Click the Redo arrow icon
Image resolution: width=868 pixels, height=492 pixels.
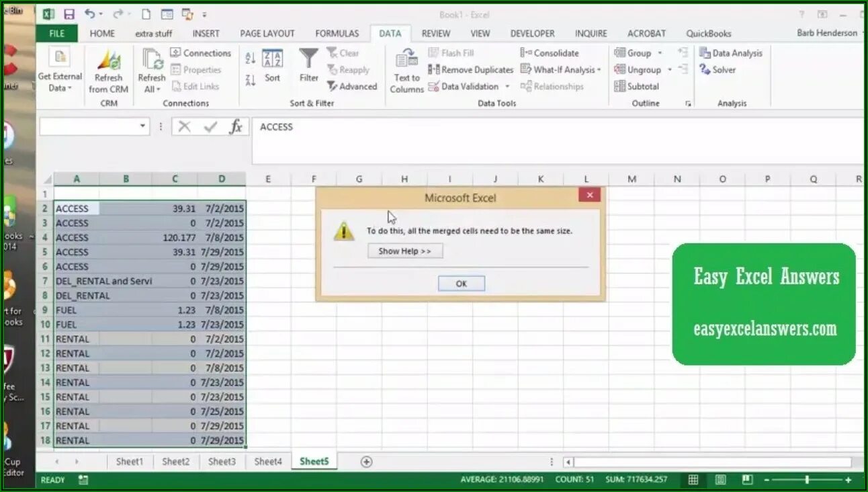pyautogui.click(x=118, y=13)
